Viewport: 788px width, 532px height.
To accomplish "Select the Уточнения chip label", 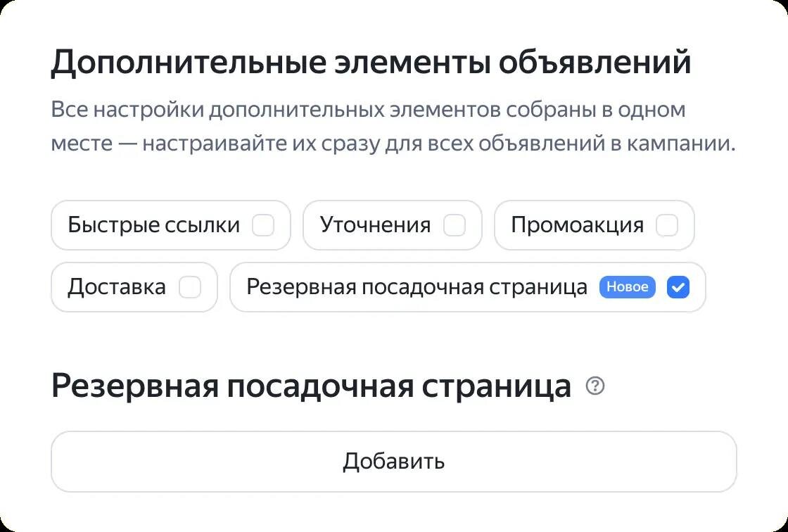I will (376, 225).
